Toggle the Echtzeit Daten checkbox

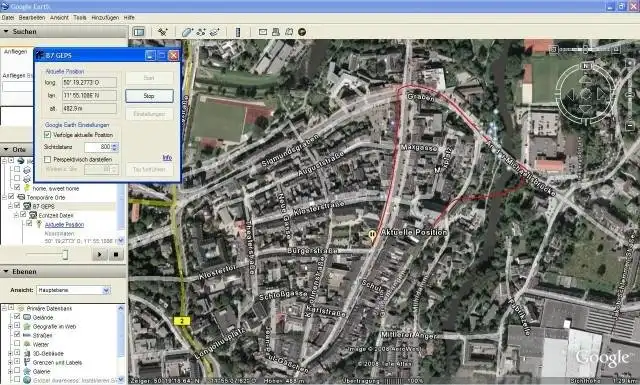pos(23,215)
